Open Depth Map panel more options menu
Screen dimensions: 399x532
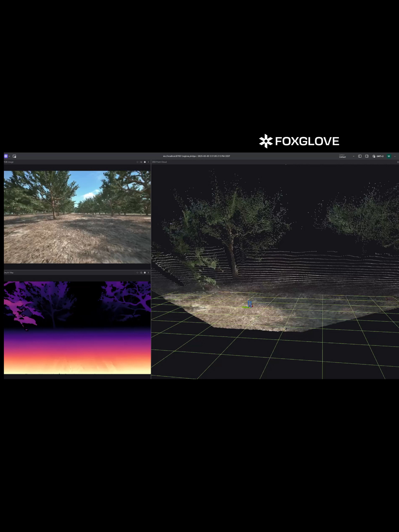tap(148, 272)
